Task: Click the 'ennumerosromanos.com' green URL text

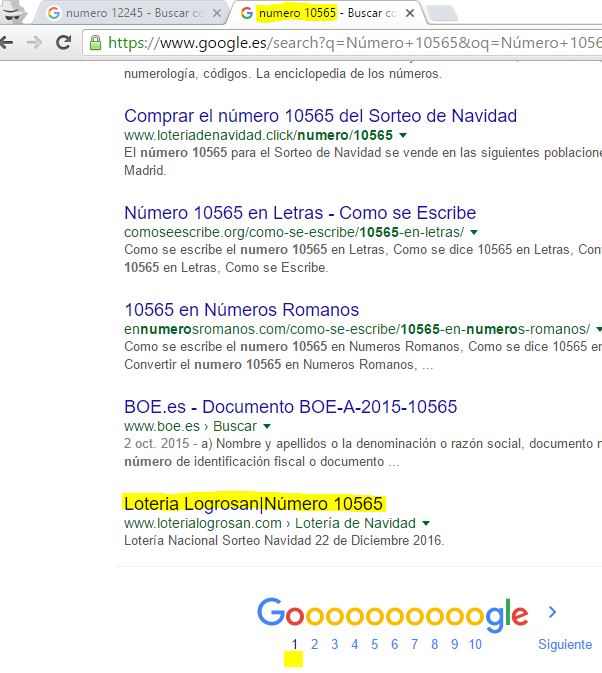Action: click(x=357, y=330)
